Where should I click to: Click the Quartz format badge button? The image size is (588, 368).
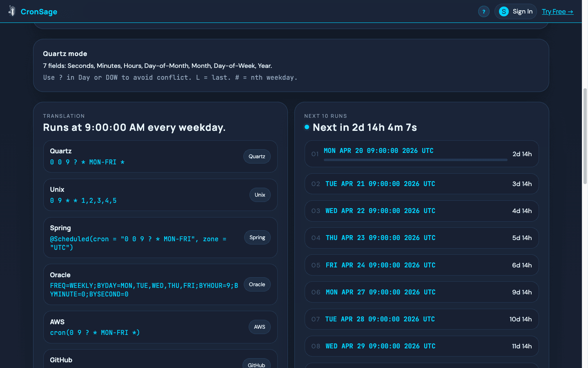click(257, 157)
